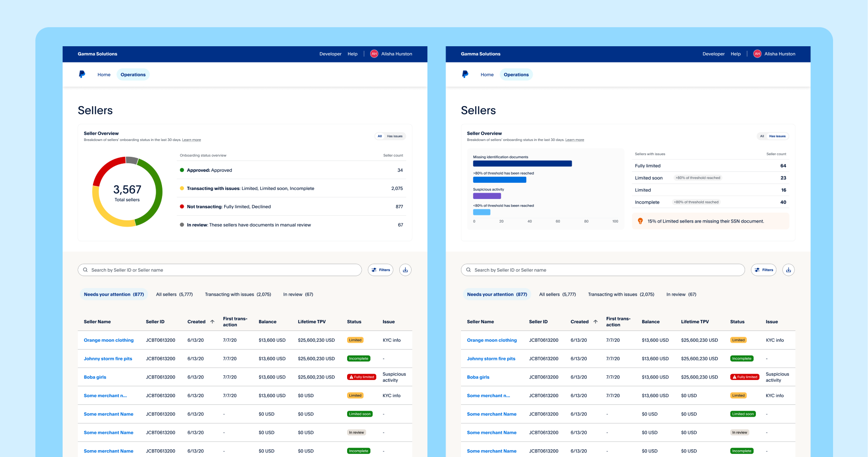
Task: Click Not transacting row with 877 count
Action: coord(291,206)
